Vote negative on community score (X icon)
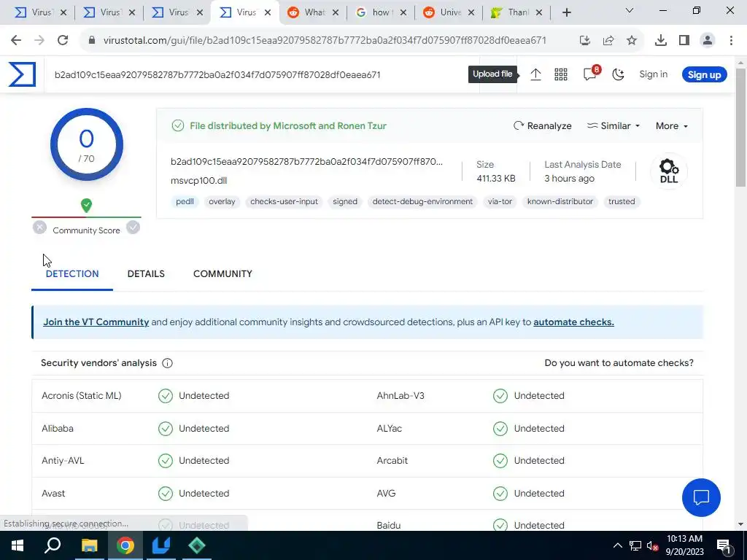Screen dimensions: 747x560 click(x=40, y=227)
